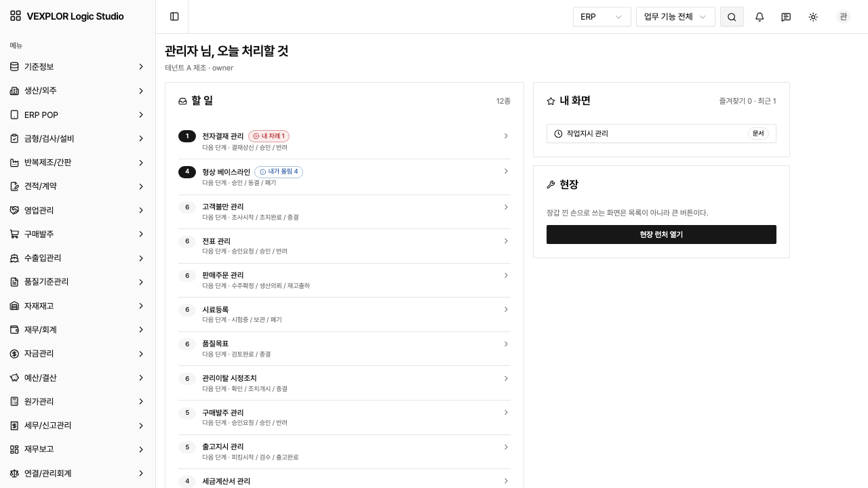868x488 pixels.
Task: Open the 형상 베이스라인 task row
Action: 344,177
